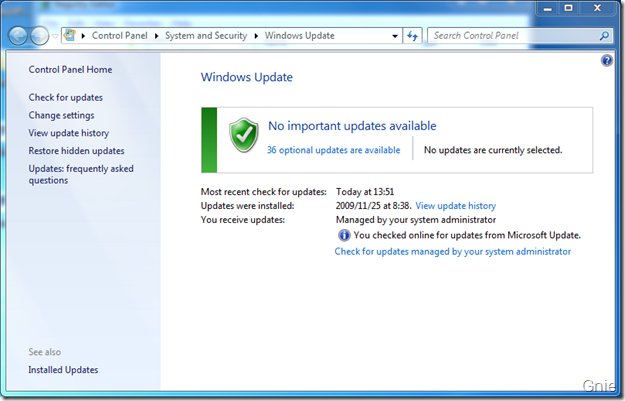Click the Refresh button beside address bar
This screenshot has width=625, height=401.
(x=413, y=36)
